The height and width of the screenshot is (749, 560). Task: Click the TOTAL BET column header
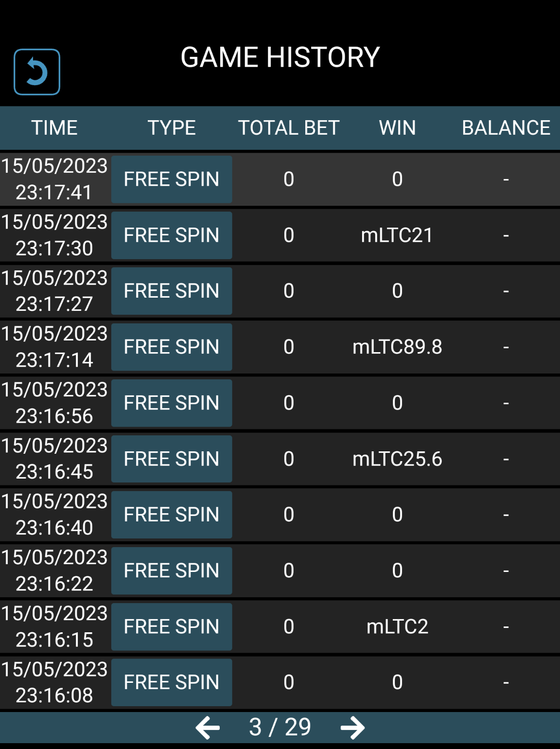tap(289, 128)
